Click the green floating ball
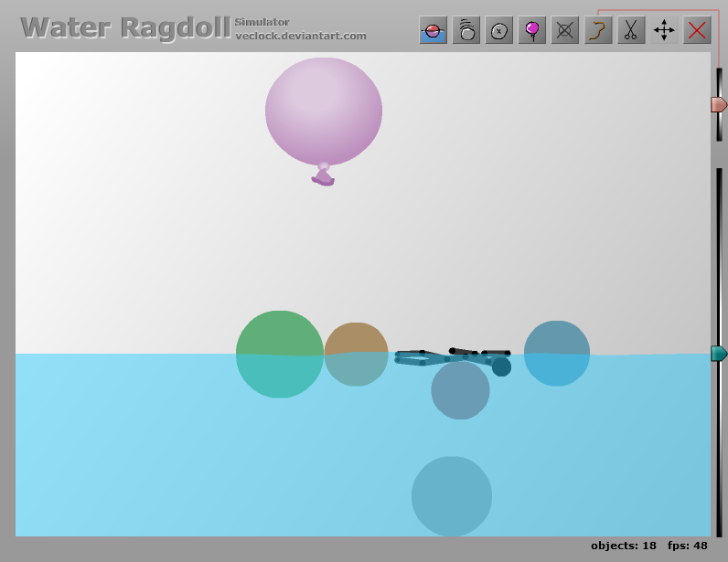The height and width of the screenshot is (562, 728). 280,354
